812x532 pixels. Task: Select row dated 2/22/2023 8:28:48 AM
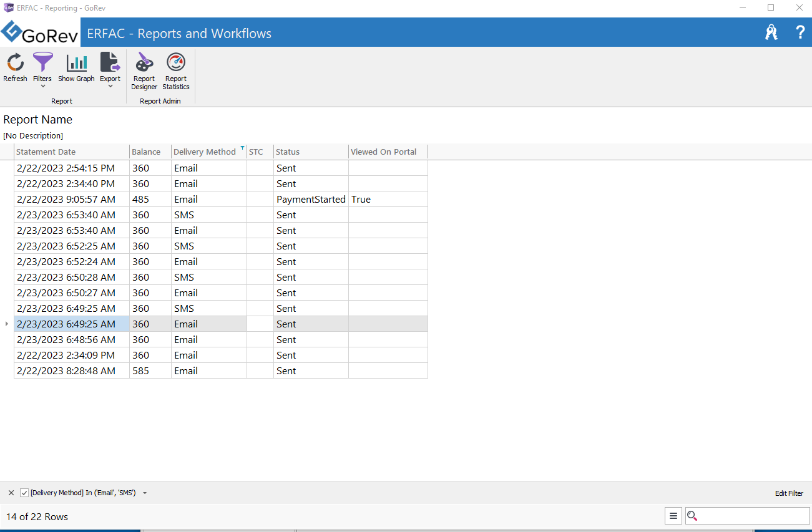(x=221, y=371)
